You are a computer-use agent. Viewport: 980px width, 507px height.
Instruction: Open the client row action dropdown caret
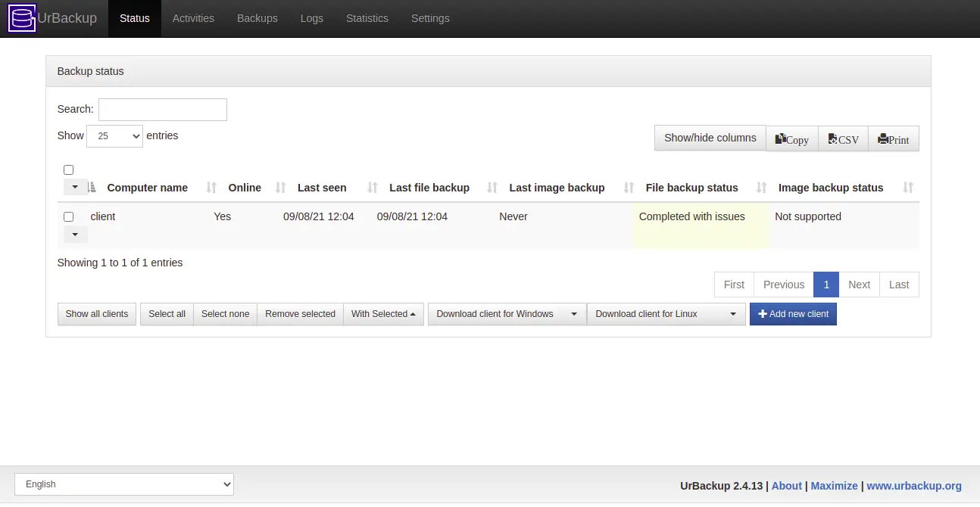click(x=75, y=235)
